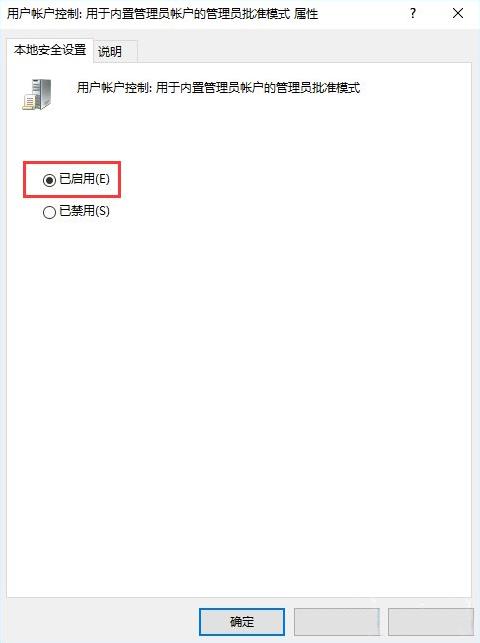Click the server policy icon
Screen dimensions: 480x643
pos(38,95)
